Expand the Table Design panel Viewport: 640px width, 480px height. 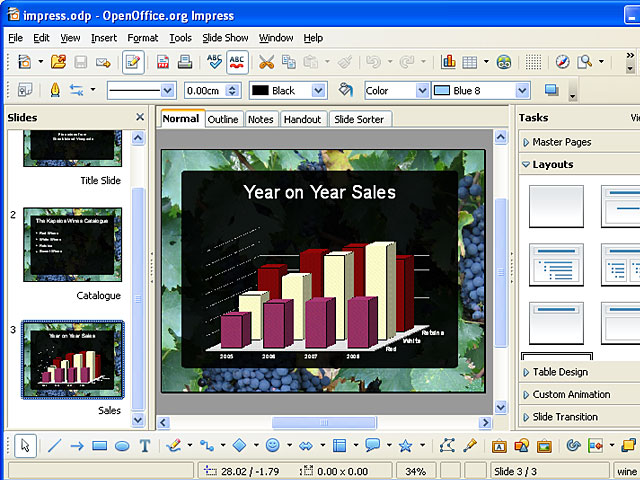[x=560, y=372]
